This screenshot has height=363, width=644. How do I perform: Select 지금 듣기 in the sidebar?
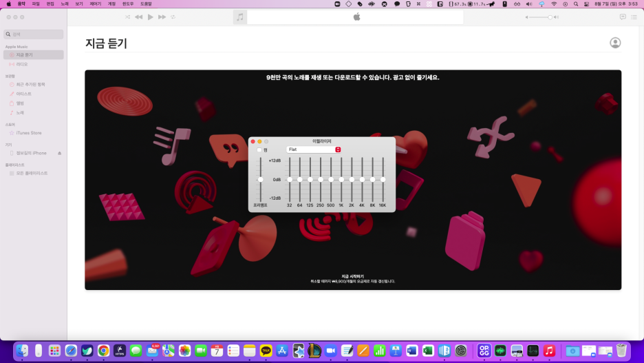click(34, 54)
